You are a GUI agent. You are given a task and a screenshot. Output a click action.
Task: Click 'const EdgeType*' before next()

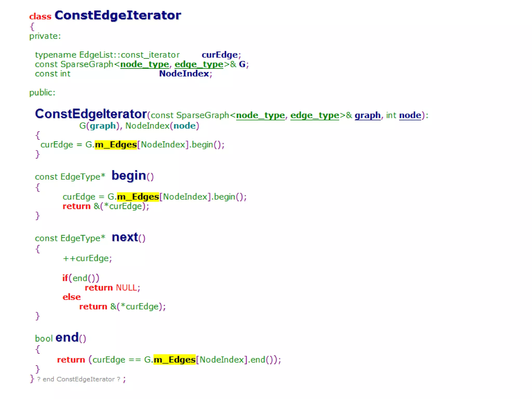click(70, 238)
